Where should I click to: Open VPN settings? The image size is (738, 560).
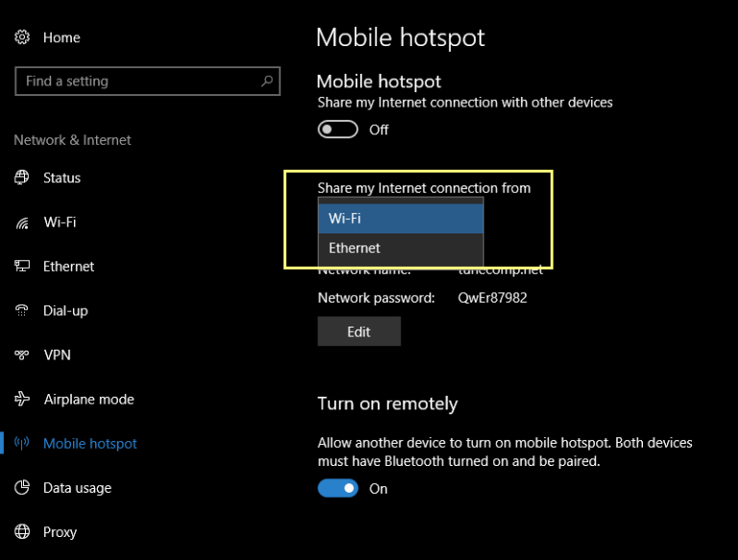(x=58, y=354)
